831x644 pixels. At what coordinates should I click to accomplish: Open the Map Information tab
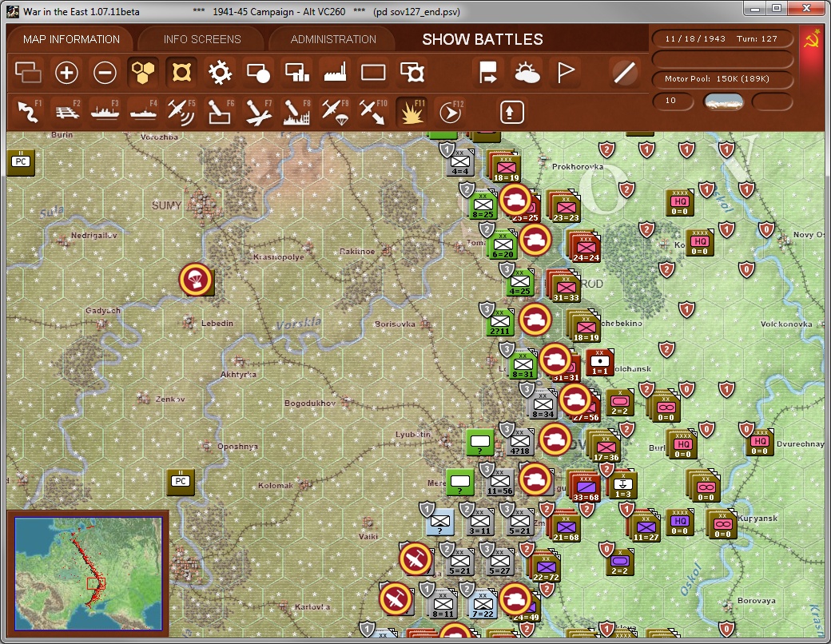point(71,39)
